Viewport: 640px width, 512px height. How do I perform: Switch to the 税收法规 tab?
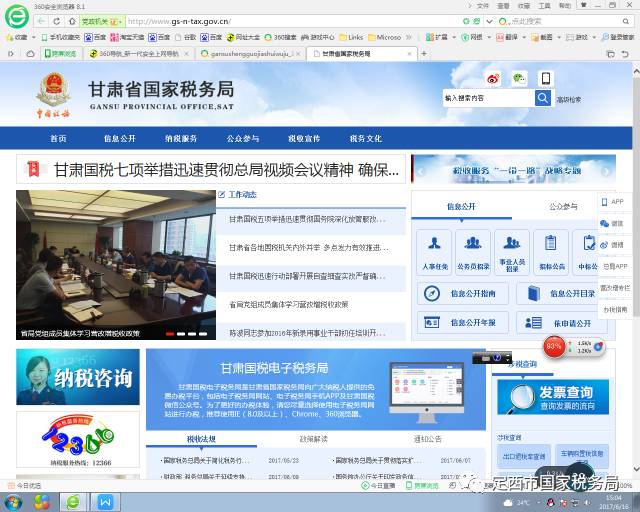[201, 439]
